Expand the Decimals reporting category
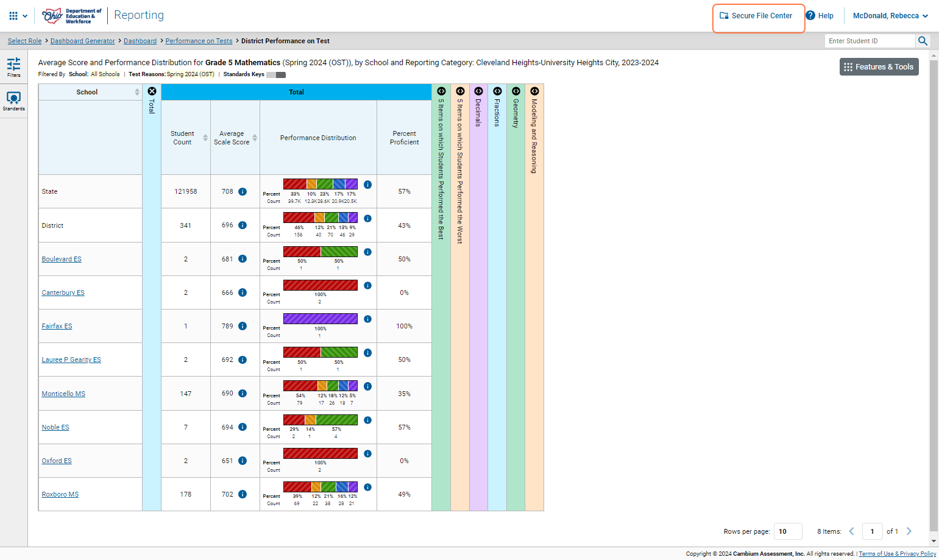 coord(478,91)
